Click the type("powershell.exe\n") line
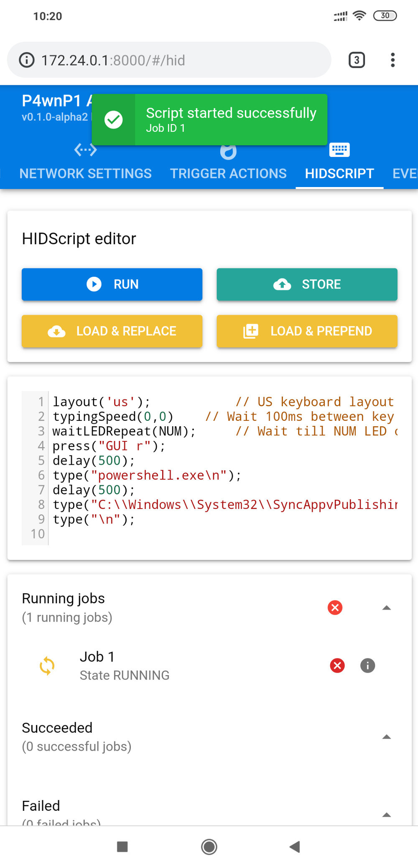The width and height of the screenshot is (418, 868). (x=147, y=476)
